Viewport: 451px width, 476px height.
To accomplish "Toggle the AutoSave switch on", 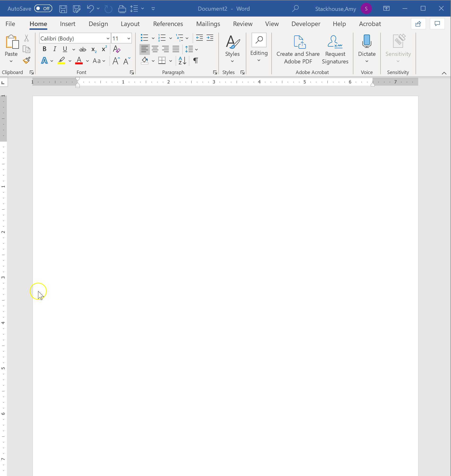I will 43,9.
